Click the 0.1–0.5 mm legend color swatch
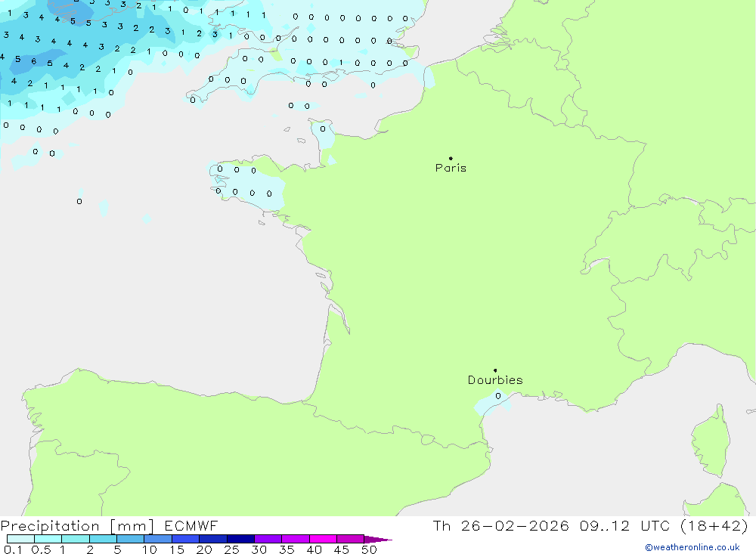 coord(20,539)
